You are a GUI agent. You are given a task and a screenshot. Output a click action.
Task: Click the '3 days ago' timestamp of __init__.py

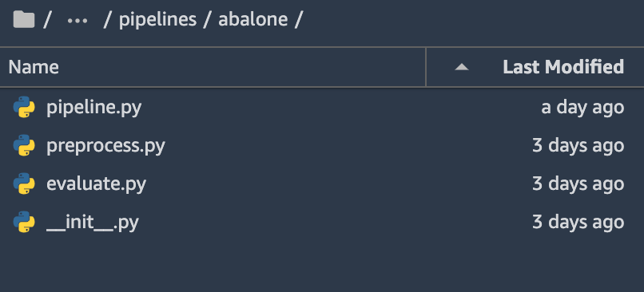coord(578,222)
